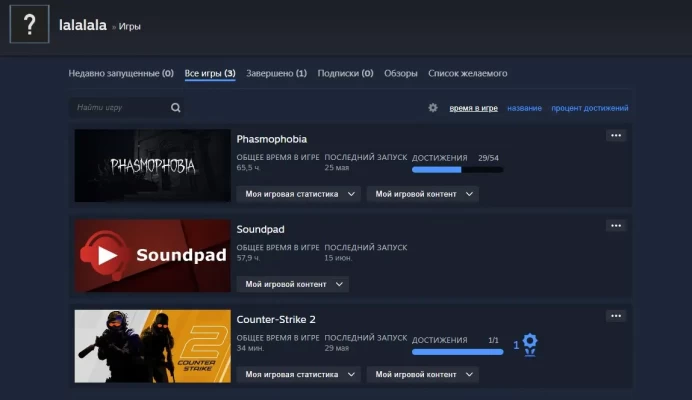Click the Counter-Strike 2 banner thumbnail

tap(153, 346)
